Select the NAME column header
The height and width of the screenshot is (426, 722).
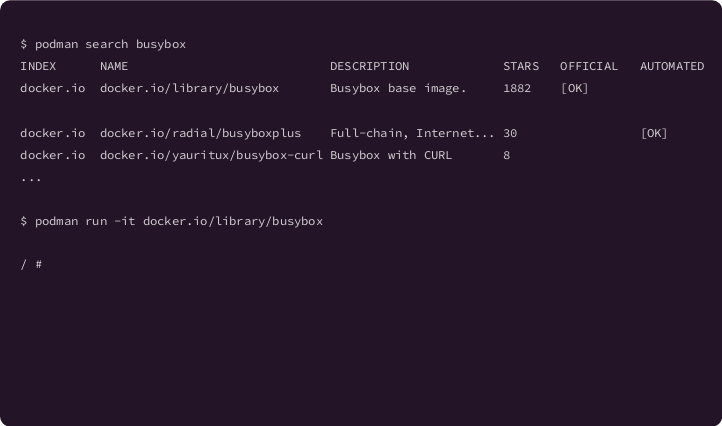pyautogui.click(x=114, y=66)
